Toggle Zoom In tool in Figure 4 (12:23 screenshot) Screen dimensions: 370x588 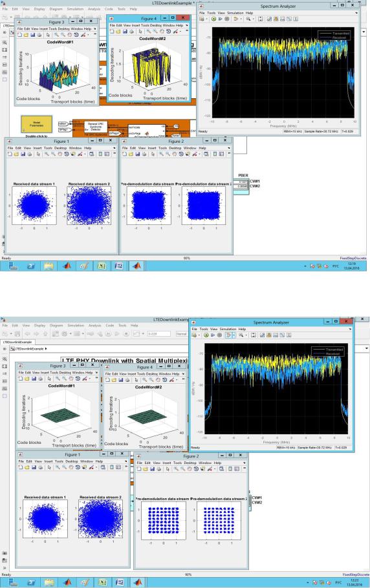[x=144, y=380]
